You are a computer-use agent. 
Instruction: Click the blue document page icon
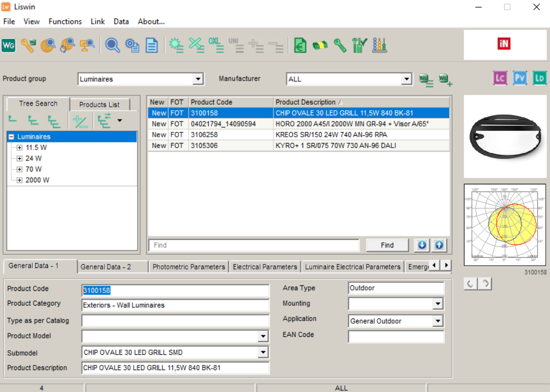point(152,45)
